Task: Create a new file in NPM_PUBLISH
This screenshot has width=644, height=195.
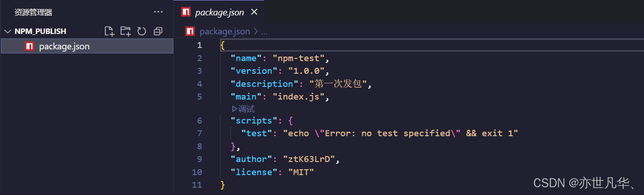Action: coord(109,31)
